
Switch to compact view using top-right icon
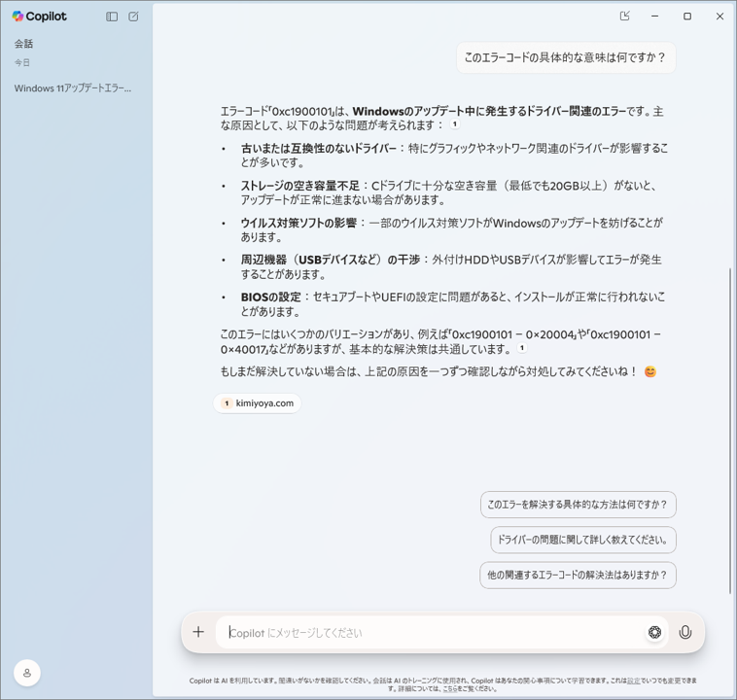(624, 17)
